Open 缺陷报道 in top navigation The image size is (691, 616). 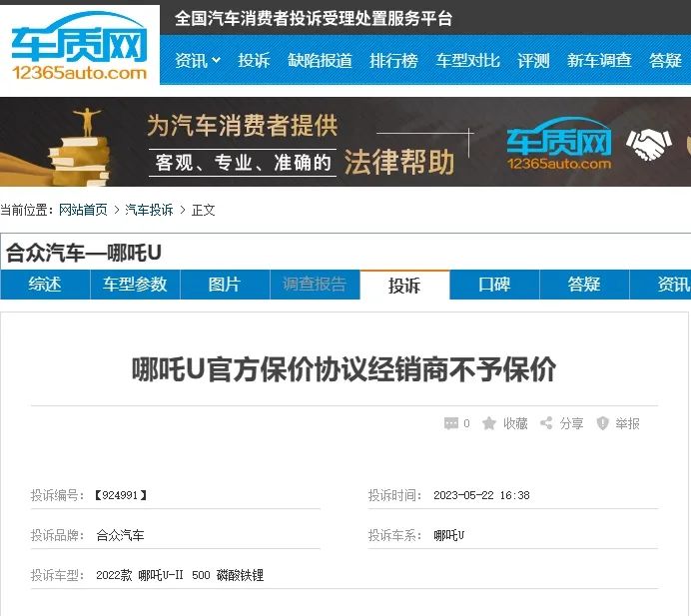click(320, 60)
